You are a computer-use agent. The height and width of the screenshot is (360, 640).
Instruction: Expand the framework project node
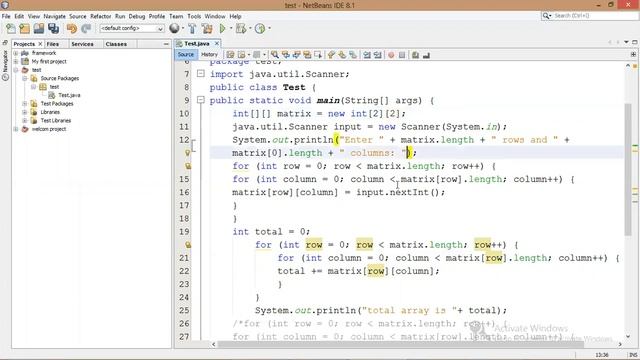[16, 53]
